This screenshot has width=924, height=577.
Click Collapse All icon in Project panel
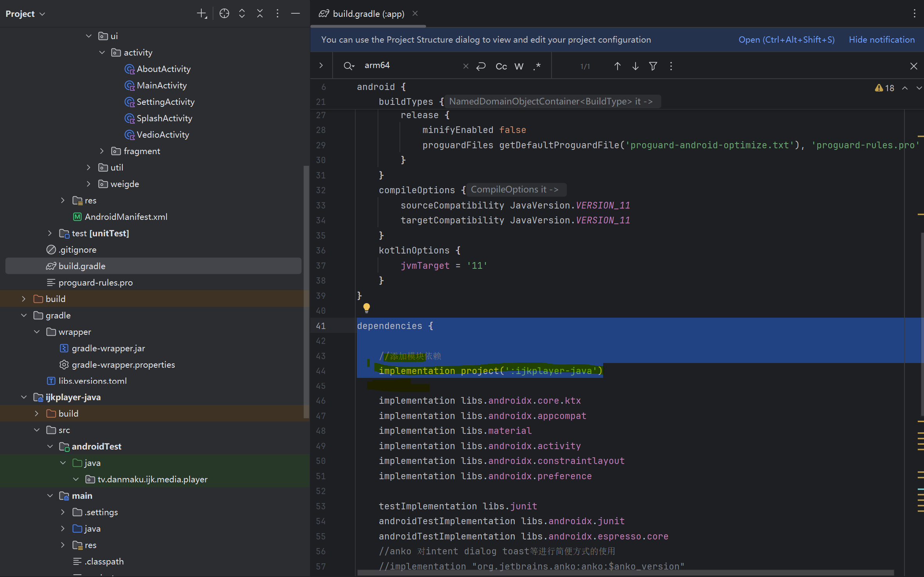click(x=260, y=14)
